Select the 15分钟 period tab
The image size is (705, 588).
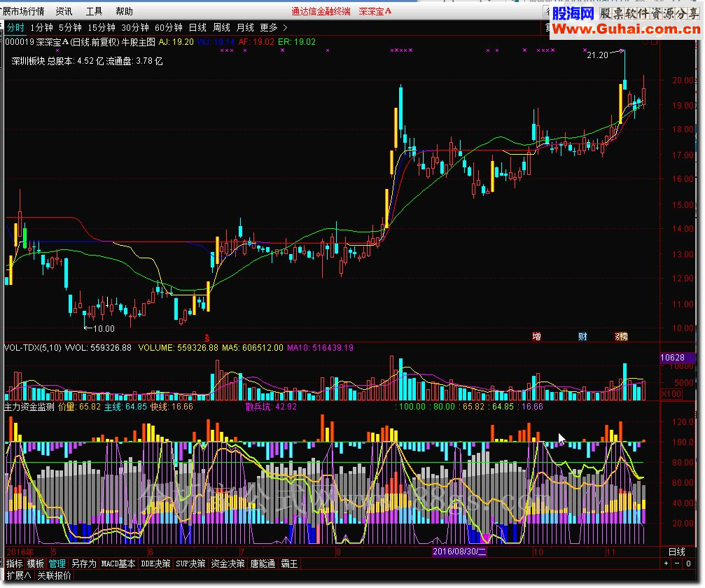[x=102, y=27]
